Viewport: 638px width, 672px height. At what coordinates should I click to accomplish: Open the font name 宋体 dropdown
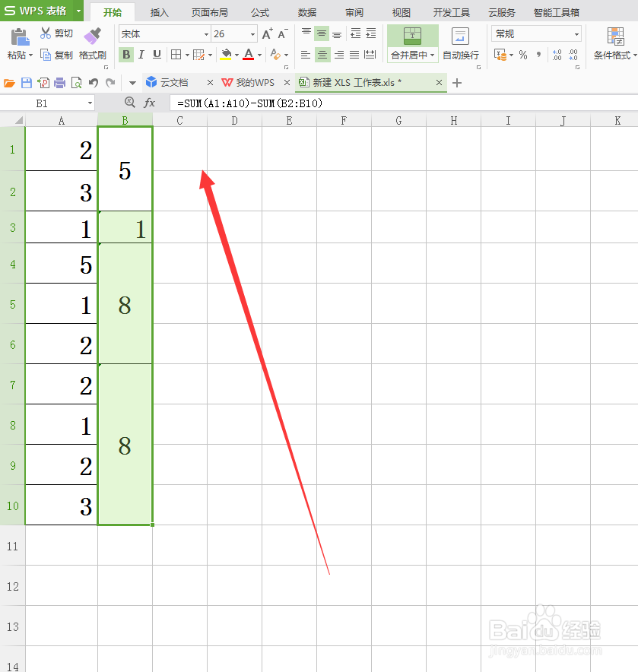(x=206, y=34)
